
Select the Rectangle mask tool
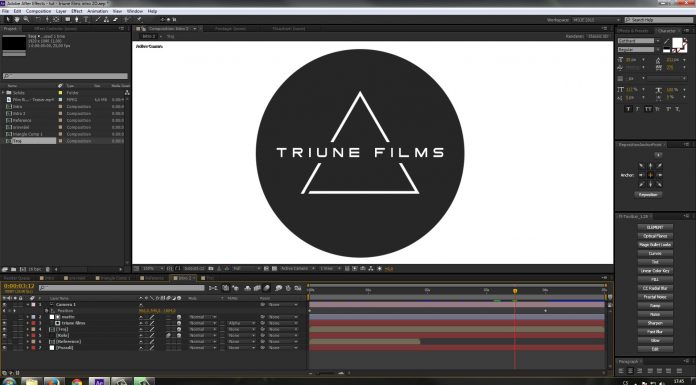click(x=67, y=20)
